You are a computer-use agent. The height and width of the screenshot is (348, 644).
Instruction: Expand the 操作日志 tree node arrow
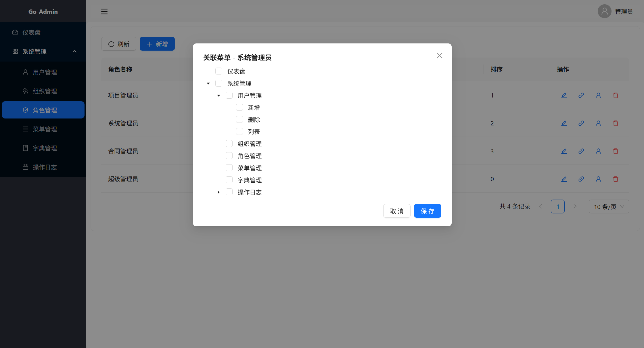(218, 192)
